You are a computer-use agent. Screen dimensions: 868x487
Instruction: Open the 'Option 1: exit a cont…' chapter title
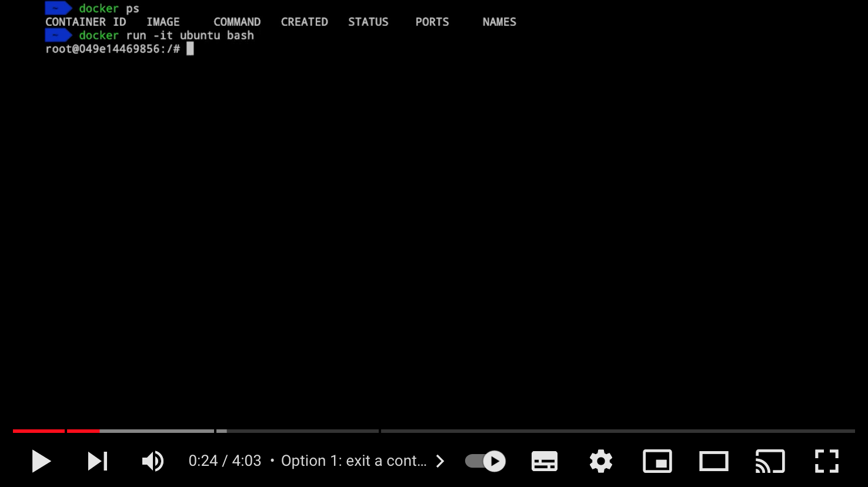tap(353, 461)
